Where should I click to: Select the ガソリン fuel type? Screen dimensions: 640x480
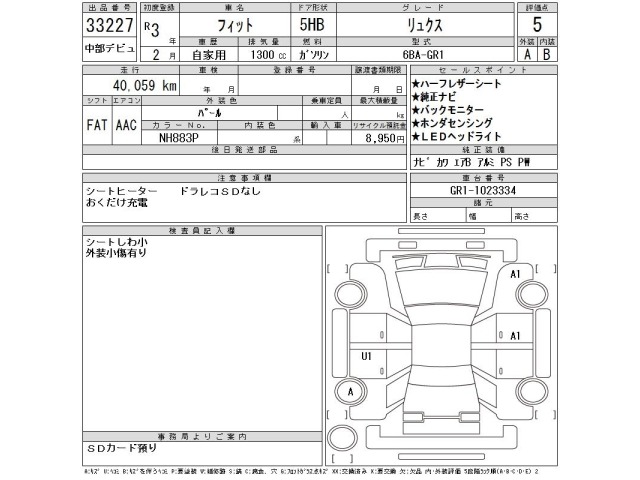point(313,55)
